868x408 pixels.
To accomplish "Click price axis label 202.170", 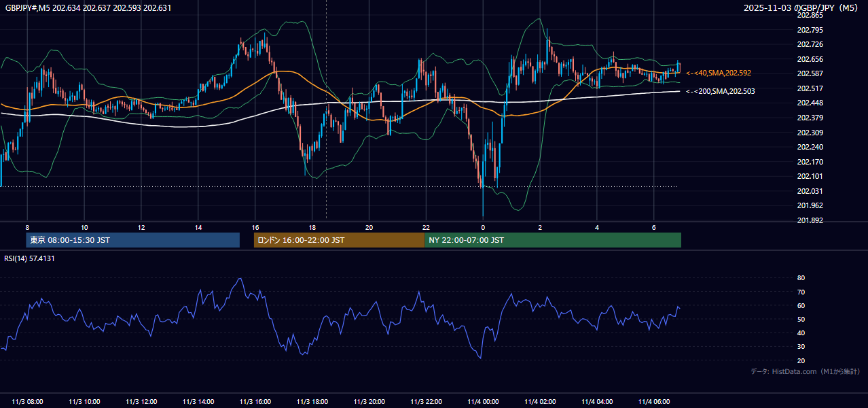I will 810,162.
